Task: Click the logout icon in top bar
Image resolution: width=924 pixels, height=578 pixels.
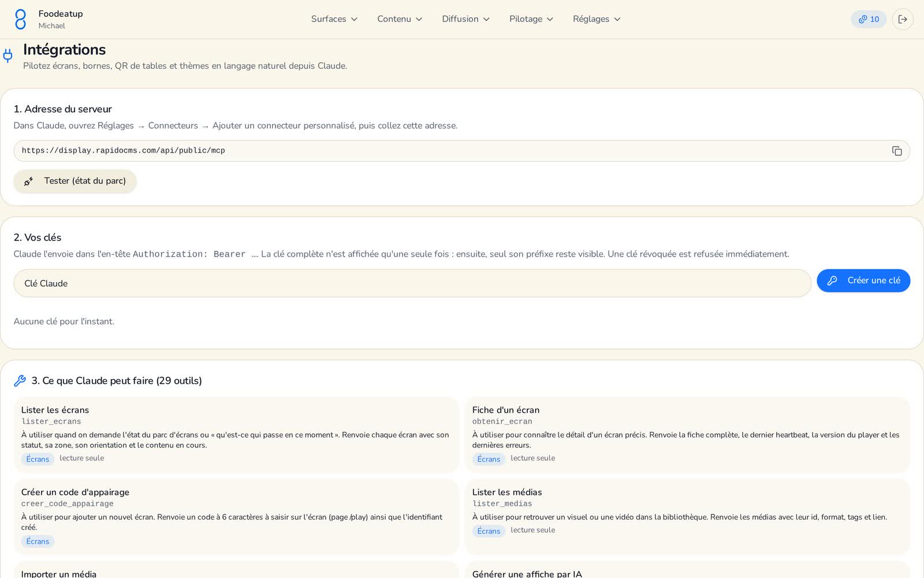Action: [x=903, y=19]
